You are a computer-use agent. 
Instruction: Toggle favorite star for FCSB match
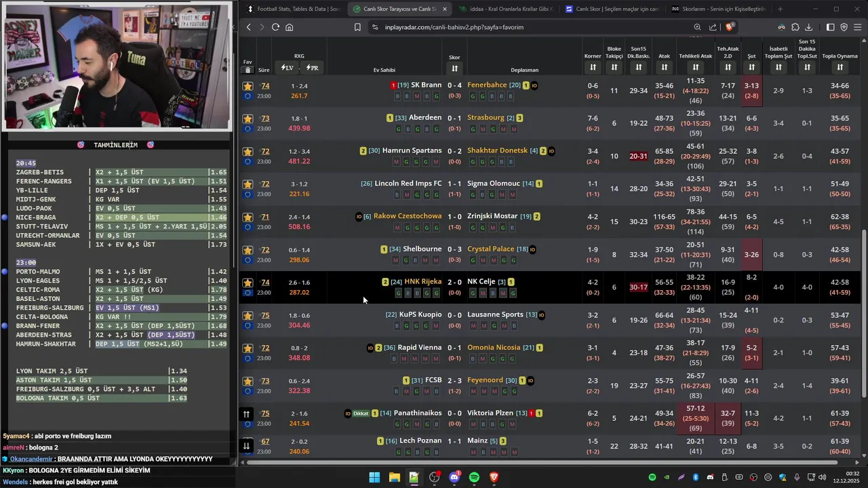click(x=248, y=382)
